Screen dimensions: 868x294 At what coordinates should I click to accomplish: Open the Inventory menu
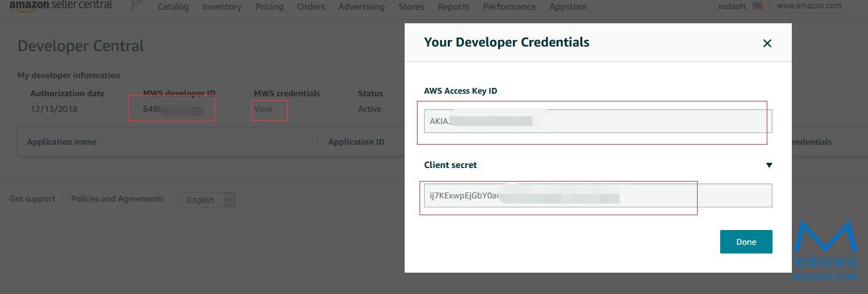222,6
